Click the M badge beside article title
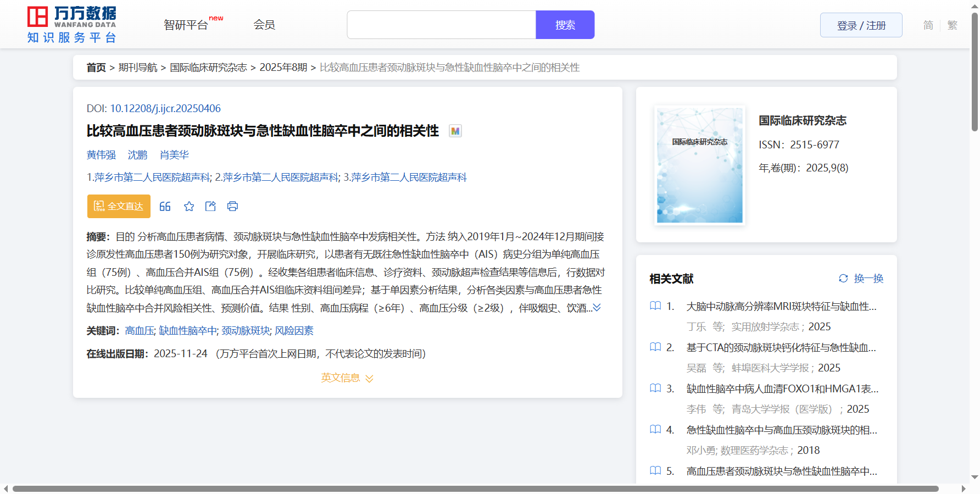980x494 pixels. [455, 131]
